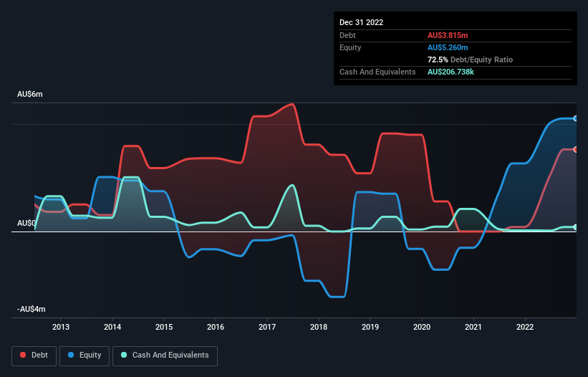Click the 2016 x-axis label
588x377 pixels.
216,327
